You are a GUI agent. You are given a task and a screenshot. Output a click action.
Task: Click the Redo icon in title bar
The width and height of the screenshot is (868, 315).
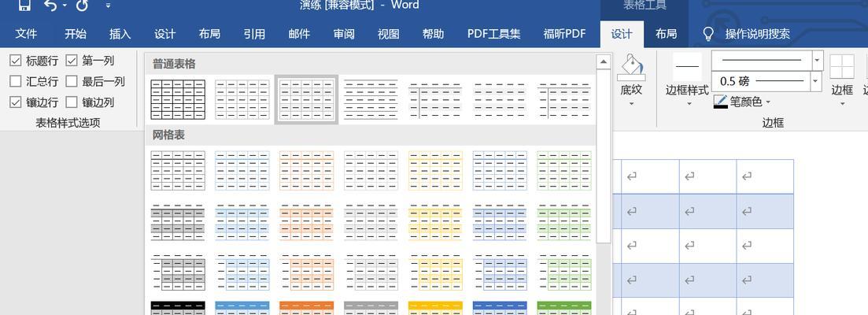coord(82,6)
